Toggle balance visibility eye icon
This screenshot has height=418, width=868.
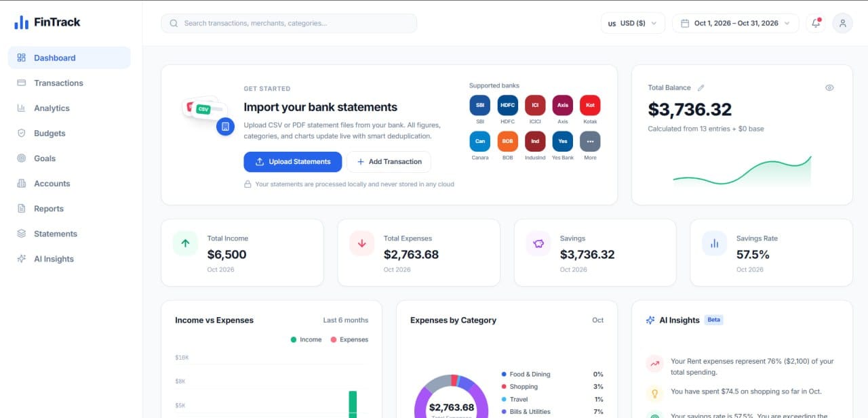click(829, 87)
